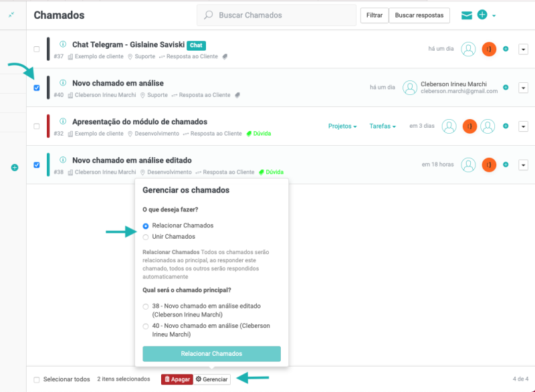The height and width of the screenshot is (392, 535).
Task: Click info icon beside Apresentação do módulo ticket
Action: point(63,122)
